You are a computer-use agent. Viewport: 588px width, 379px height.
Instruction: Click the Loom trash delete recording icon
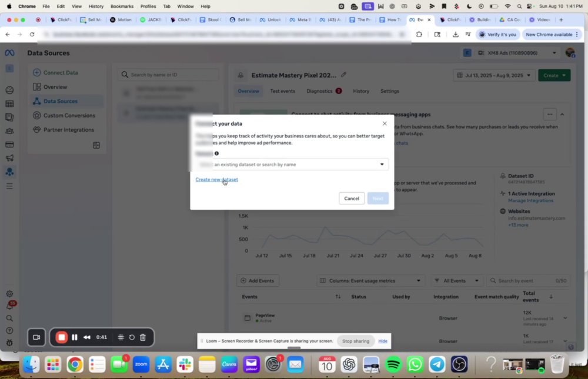143,337
